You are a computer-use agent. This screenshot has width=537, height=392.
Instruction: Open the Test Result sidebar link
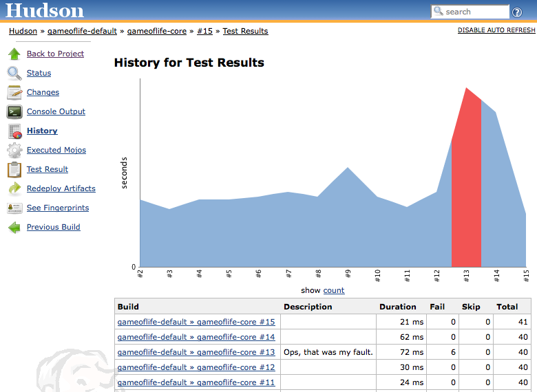pyautogui.click(x=48, y=169)
